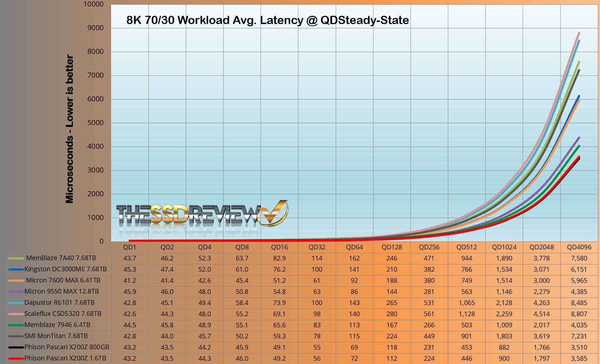The height and width of the screenshot is (364, 600).
Task: Click the red Phison Pascari 1.6TB legend line
Action: (x=16, y=359)
